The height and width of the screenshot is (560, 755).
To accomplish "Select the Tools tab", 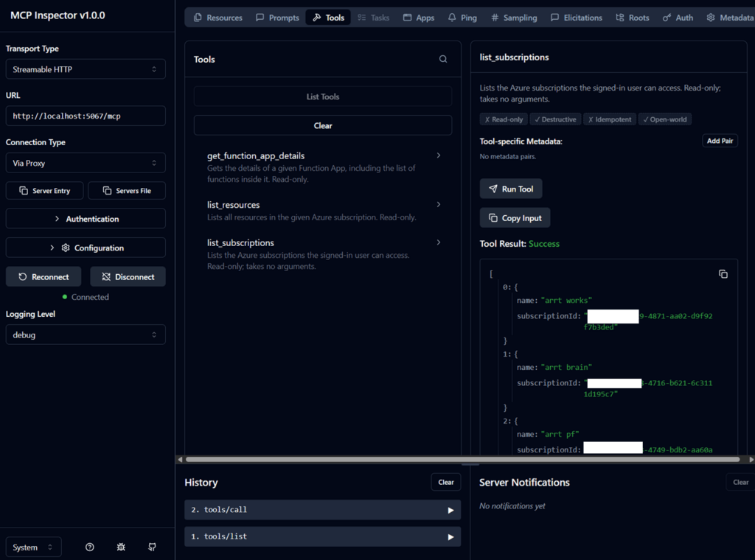I will [328, 18].
